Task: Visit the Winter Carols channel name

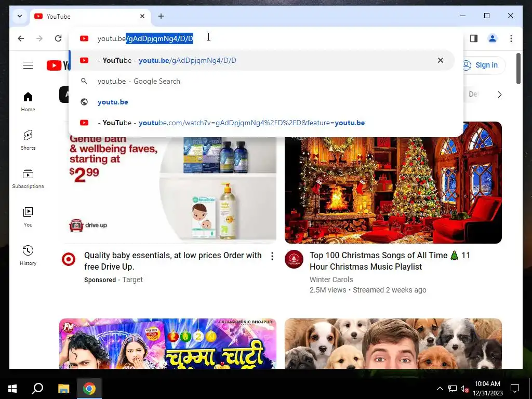Action: tap(331, 280)
